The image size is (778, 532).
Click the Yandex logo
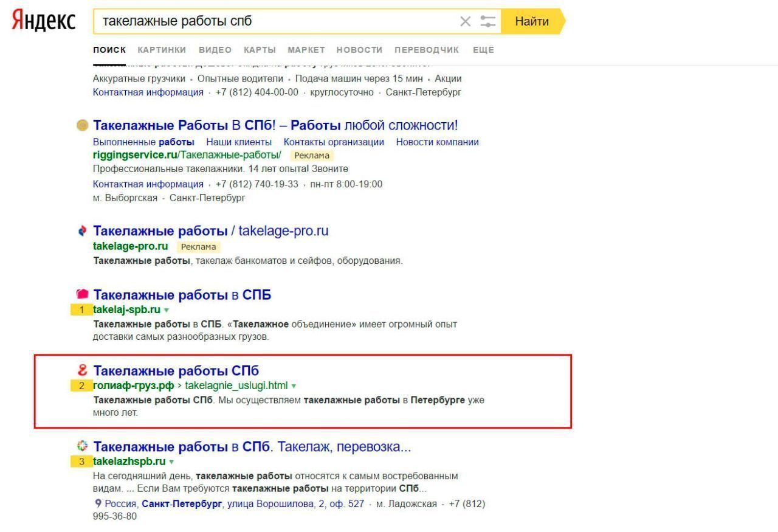coord(43,21)
